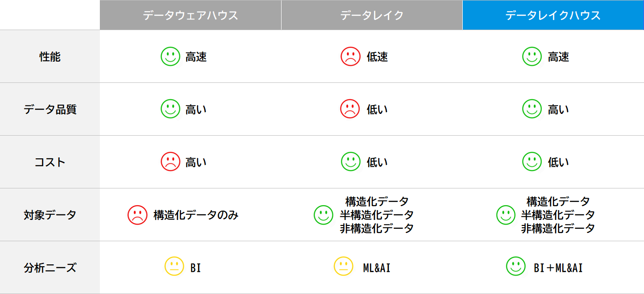Click the データ品質 row label

tap(50, 110)
